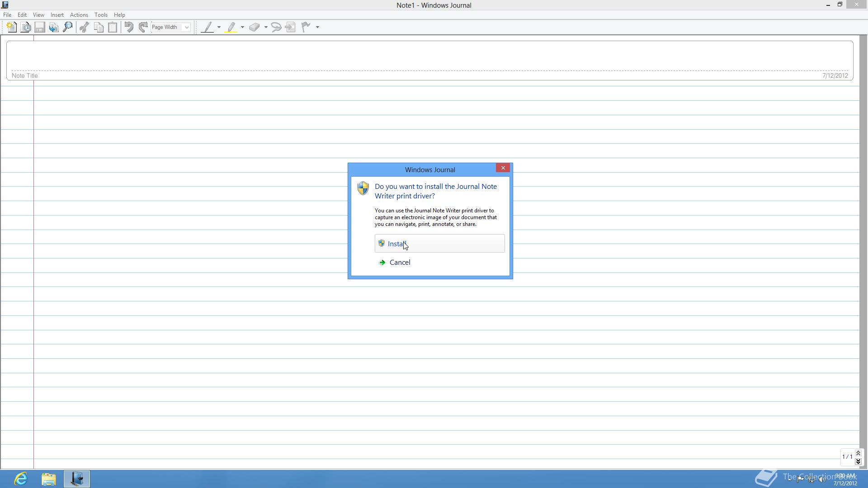This screenshot has width=868, height=488.
Task: Select the Pen tool
Action: [208, 27]
